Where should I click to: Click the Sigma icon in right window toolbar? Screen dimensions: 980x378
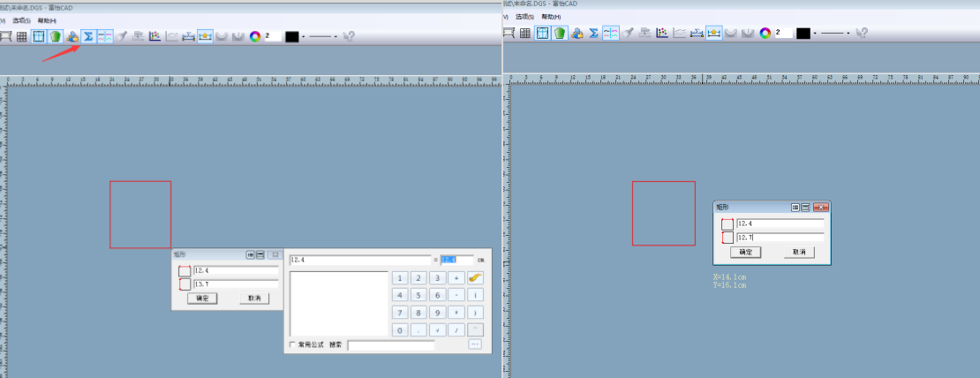tap(593, 33)
